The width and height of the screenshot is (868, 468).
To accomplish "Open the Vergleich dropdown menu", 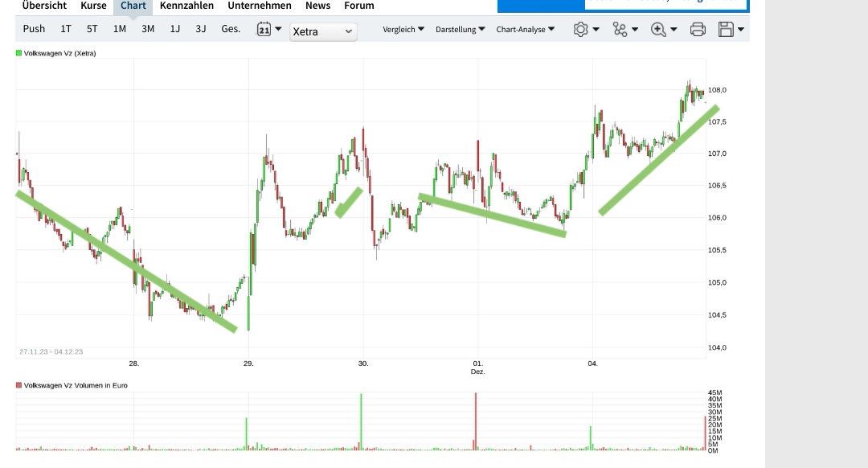I will [x=403, y=30].
